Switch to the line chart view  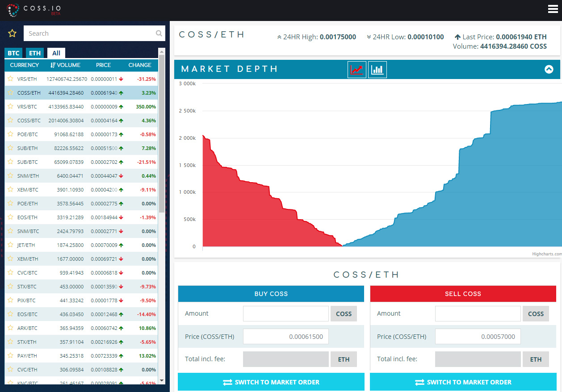click(357, 70)
